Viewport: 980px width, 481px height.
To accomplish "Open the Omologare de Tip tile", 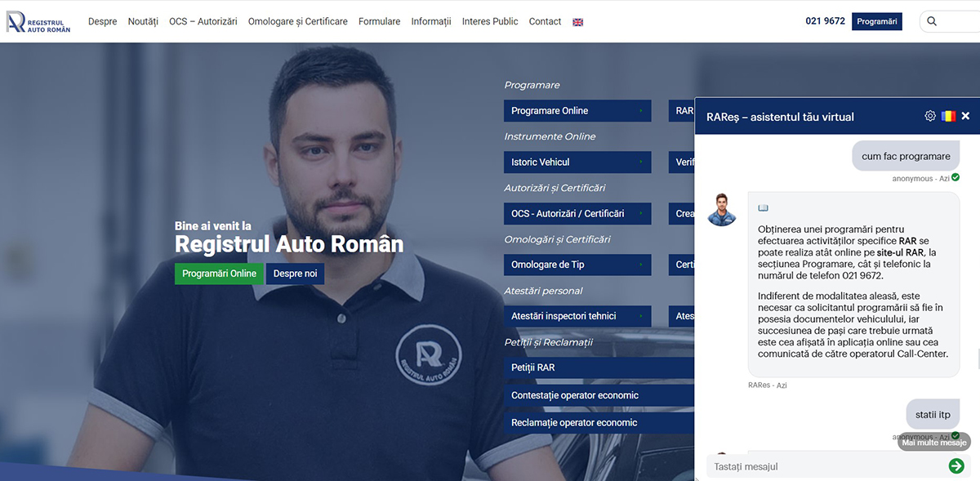I will [x=578, y=265].
